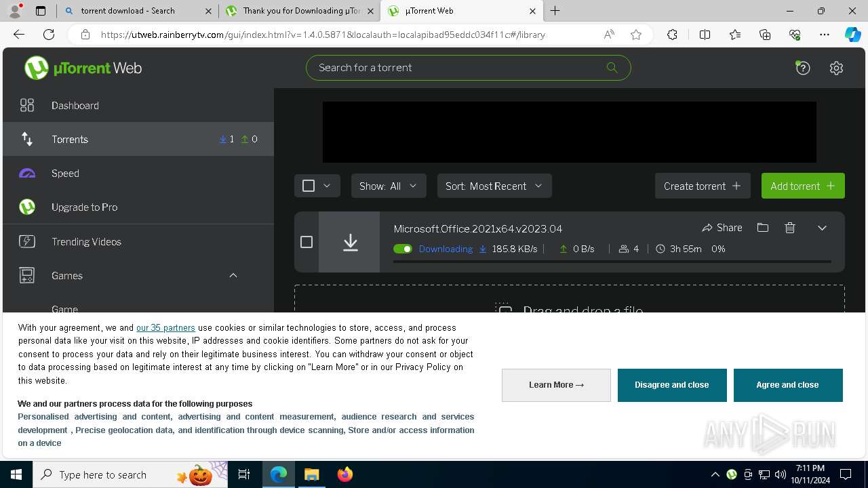
Task: Open favorites list icon
Action: (735, 35)
